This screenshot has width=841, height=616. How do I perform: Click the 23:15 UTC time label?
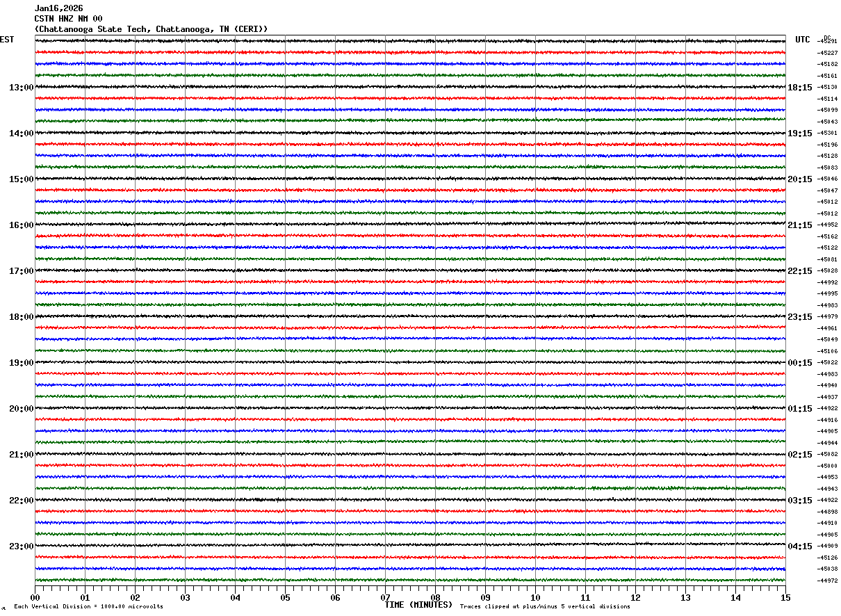[x=800, y=317]
